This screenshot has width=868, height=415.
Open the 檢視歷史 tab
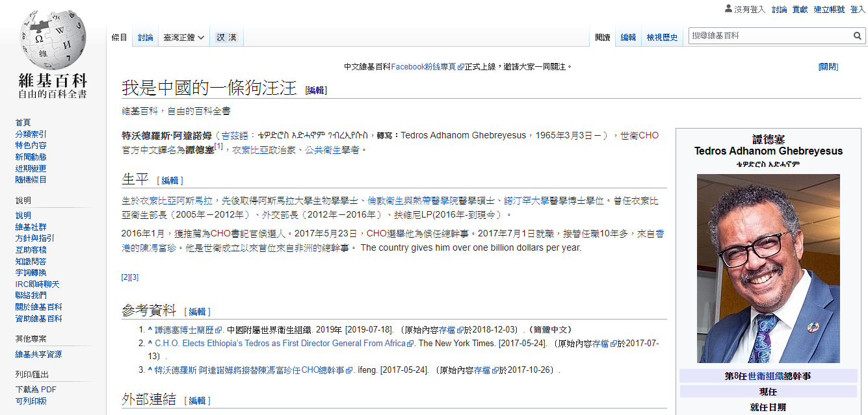[x=662, y=38]
